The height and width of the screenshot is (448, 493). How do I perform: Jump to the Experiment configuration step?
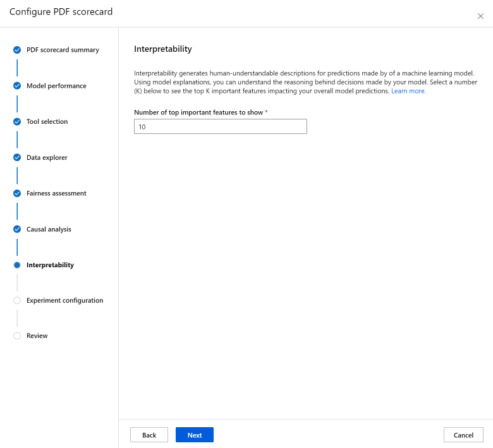pyautogui.click(x=64, y=300)
